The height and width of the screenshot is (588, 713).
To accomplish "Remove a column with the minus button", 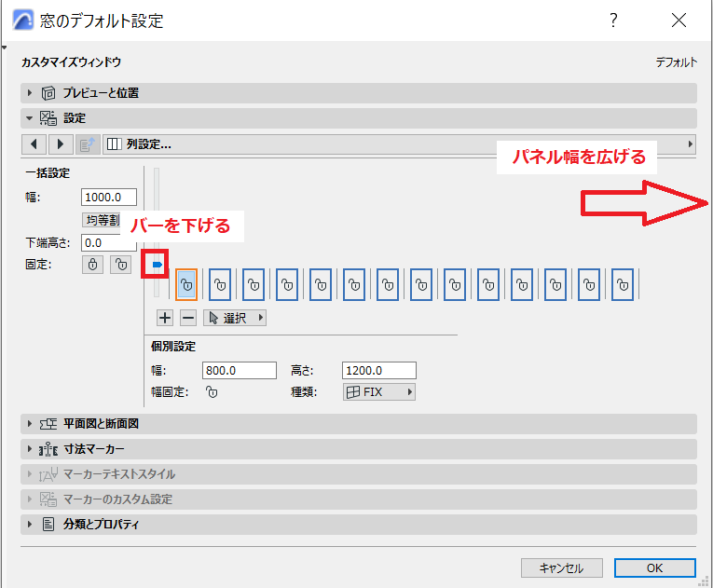I will (188, 318).
